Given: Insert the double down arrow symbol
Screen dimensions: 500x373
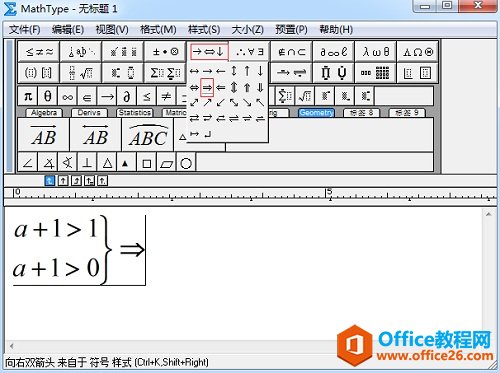Looking at the screenshot, I should click(x=260, y=88).
